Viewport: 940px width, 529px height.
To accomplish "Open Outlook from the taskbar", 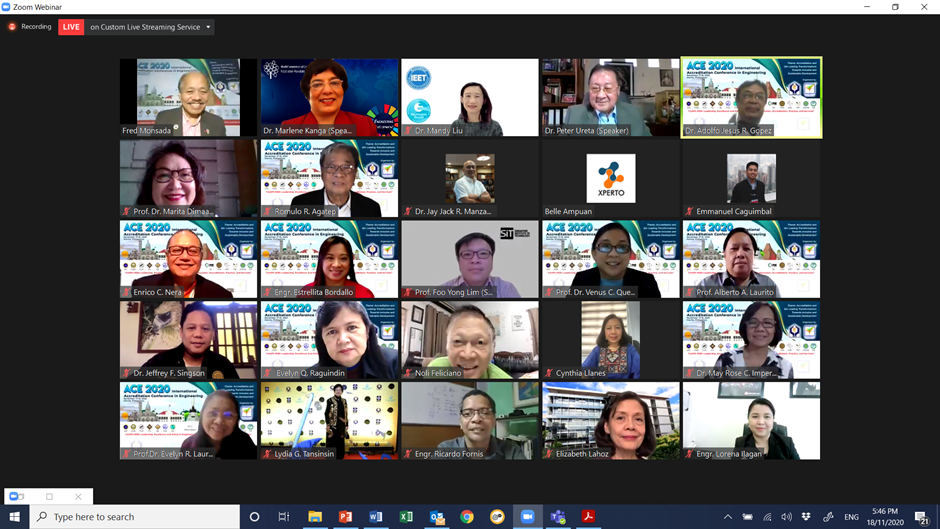I will point(437,517).
